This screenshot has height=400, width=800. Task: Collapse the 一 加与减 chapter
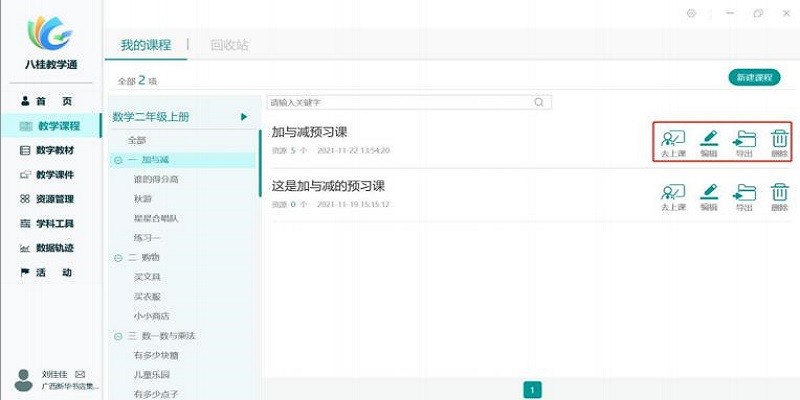pyautogui.click(x=118, y=160)
